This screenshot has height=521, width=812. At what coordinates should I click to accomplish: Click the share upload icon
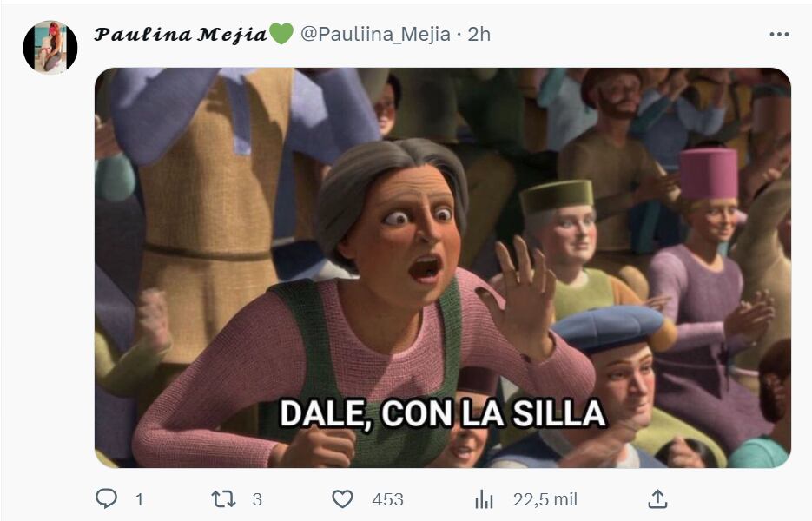point(657,498)
